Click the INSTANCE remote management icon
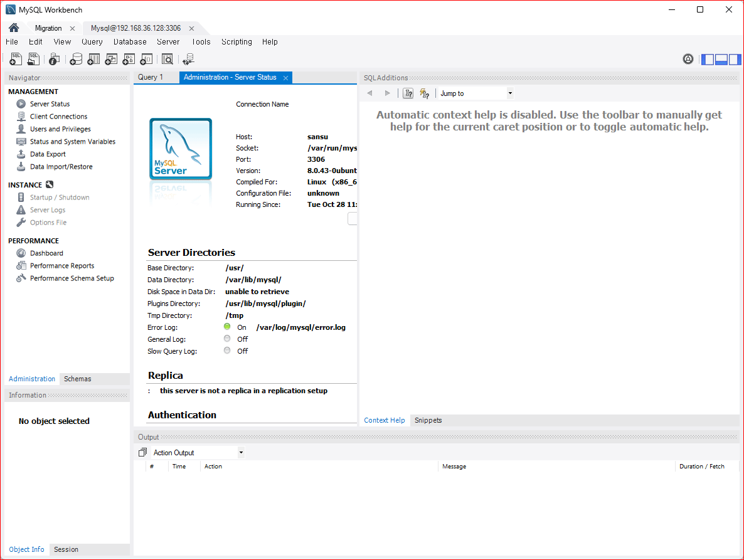The width and height of the screenshot is (744, 560). tap(50, 184)
